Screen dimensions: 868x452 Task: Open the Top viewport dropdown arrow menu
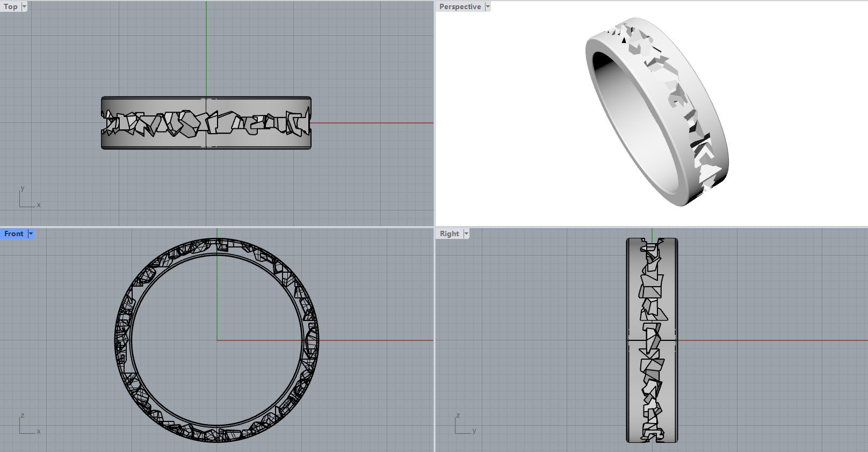click(x=24, y=6)
